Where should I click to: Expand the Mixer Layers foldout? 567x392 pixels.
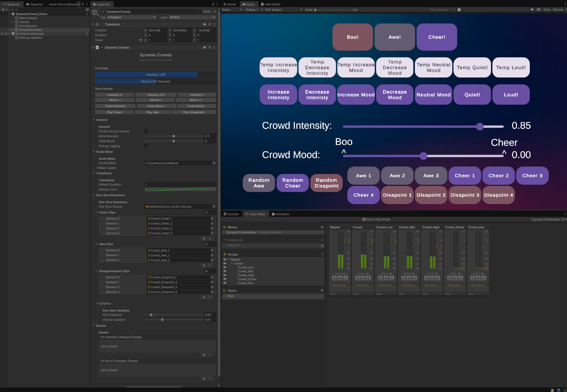tap(97, 168)
